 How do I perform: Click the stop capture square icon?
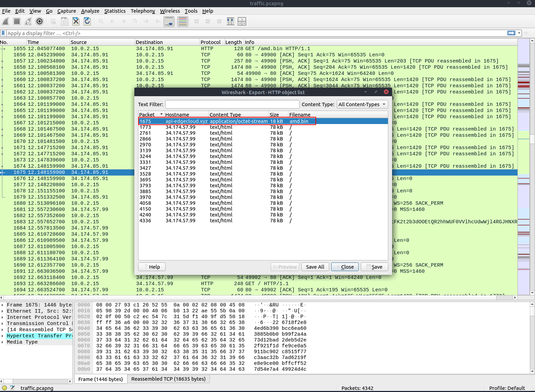17,21
